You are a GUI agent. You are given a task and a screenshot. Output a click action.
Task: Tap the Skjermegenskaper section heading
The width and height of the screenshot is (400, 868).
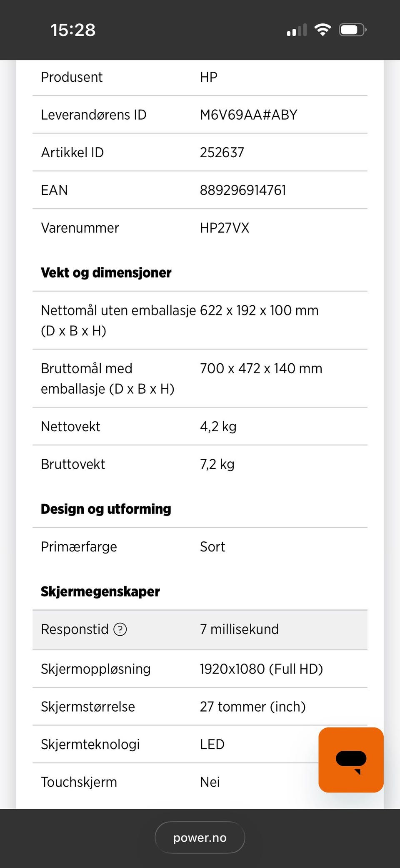pyautogui.click(x=100, y=591)
